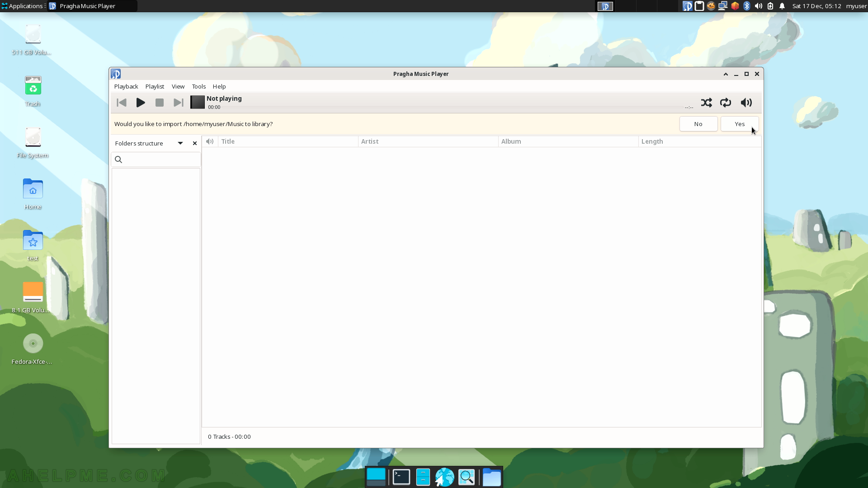The width and height of the screenshot is (868, 488).
Task: Open the notifications bell icon
Action: click(x=782, y=6)
